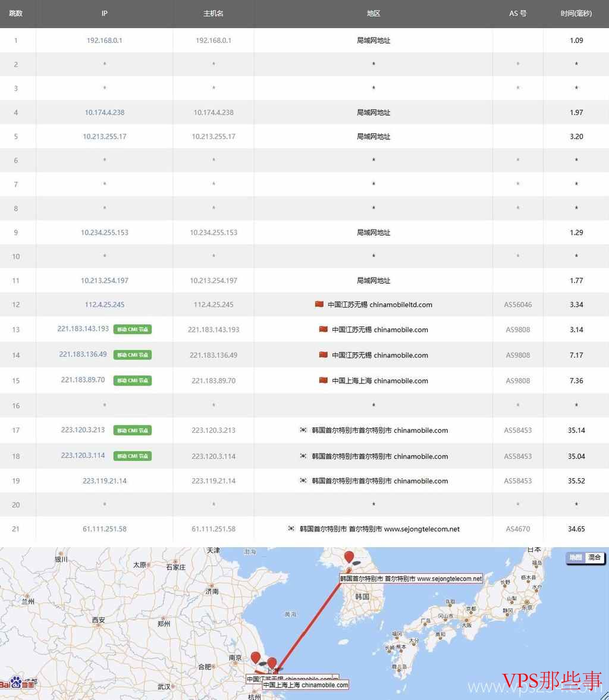Switch map to 混合 view
Screen dimensions: 609x700
(x=595, y=557)
